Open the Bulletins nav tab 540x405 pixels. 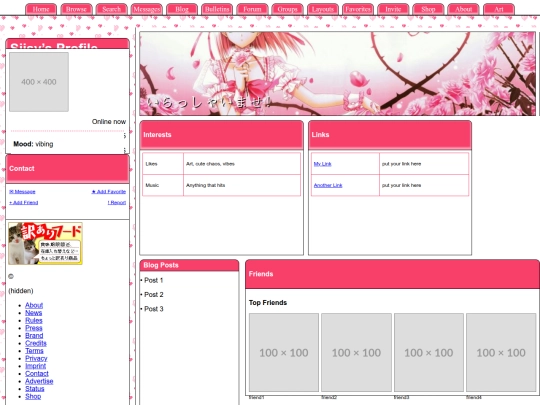217,9
